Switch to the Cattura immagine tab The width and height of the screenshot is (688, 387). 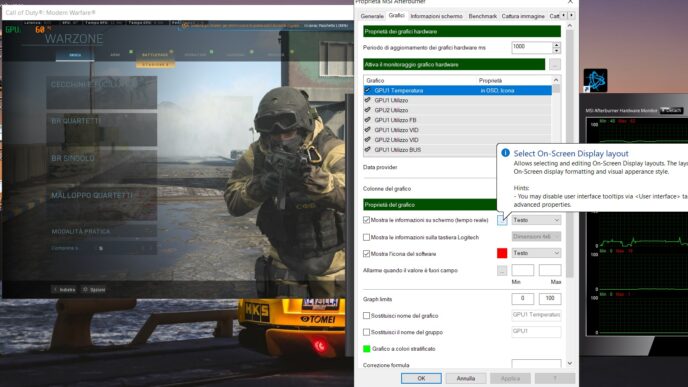pyautogui.click(x=523, y=16)
